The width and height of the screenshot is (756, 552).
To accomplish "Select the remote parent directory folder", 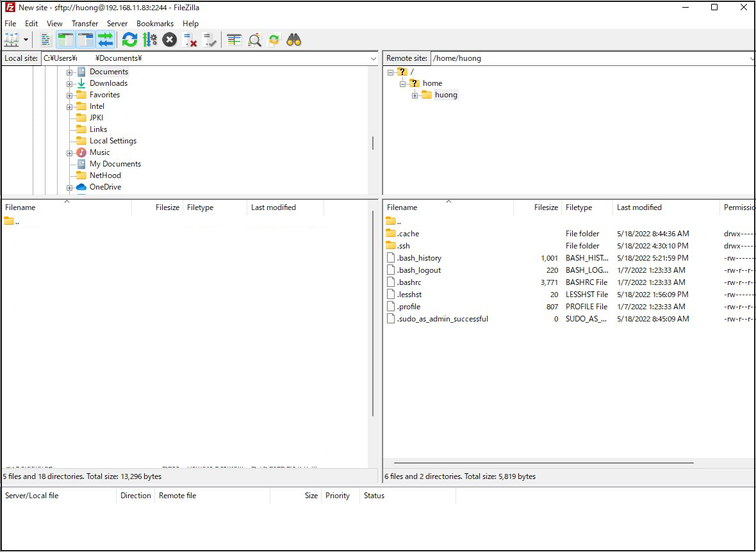I will [x=393, y=222].
